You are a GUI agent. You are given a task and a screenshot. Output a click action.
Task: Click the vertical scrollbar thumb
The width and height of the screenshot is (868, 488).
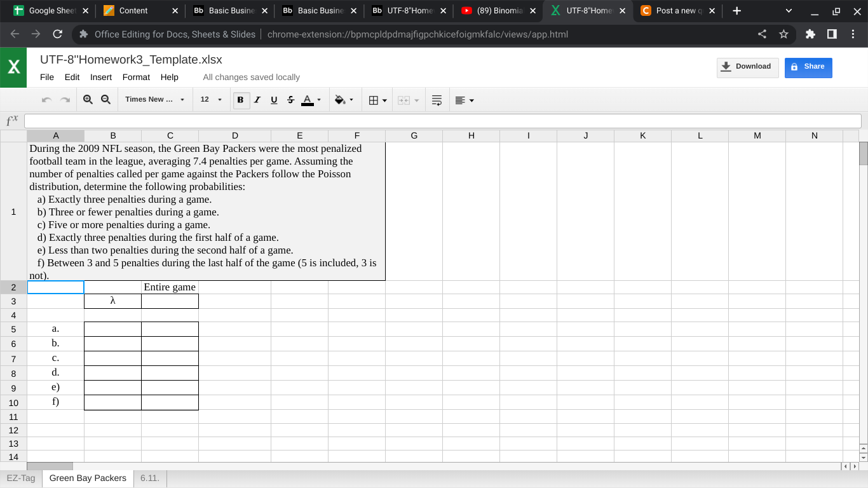tap(863, 154)
